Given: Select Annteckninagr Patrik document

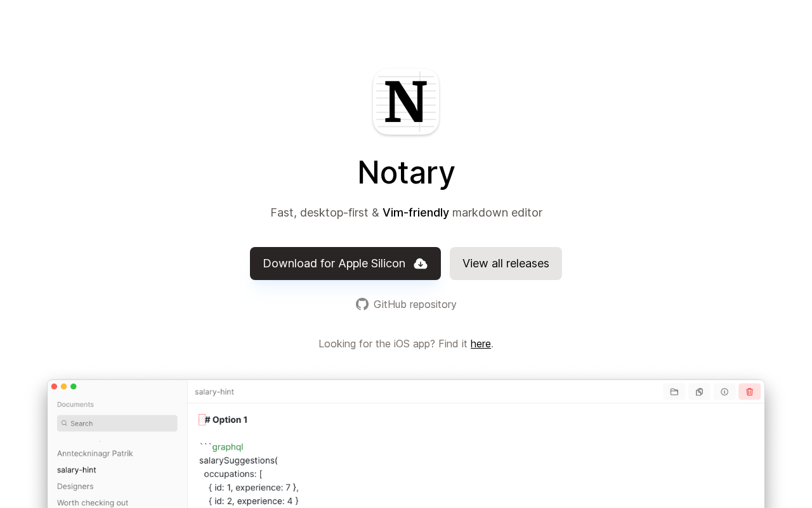Looking at the screenshot, I should click(x=95, y=453).
